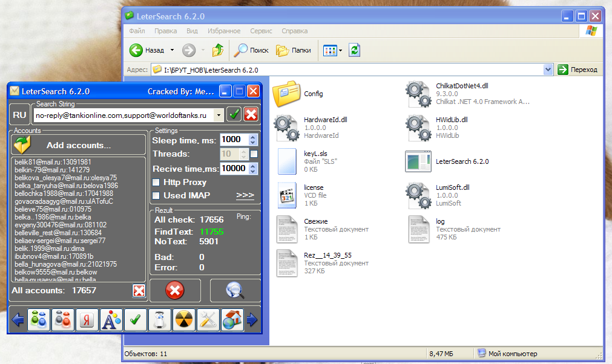Click the Назад back button
The height and width of the screenshot is (364, 612).
[x=147, y=50]
